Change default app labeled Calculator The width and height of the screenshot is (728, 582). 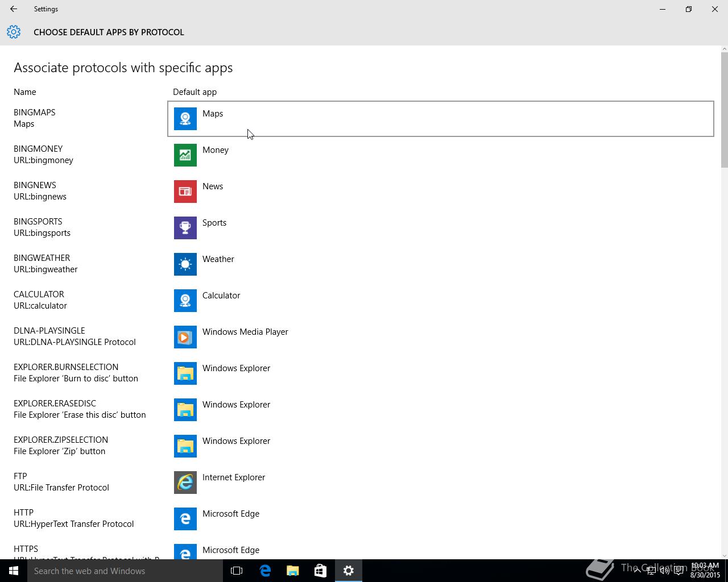tap(221, 296)
